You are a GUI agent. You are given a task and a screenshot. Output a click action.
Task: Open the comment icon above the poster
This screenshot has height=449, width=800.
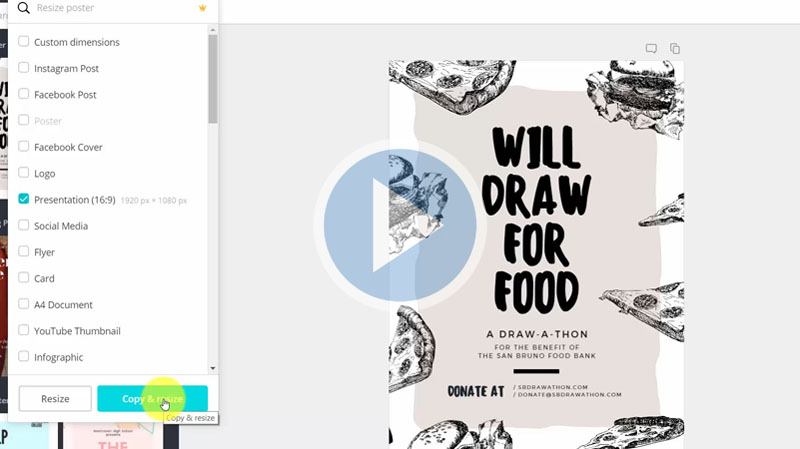[651, 48]
